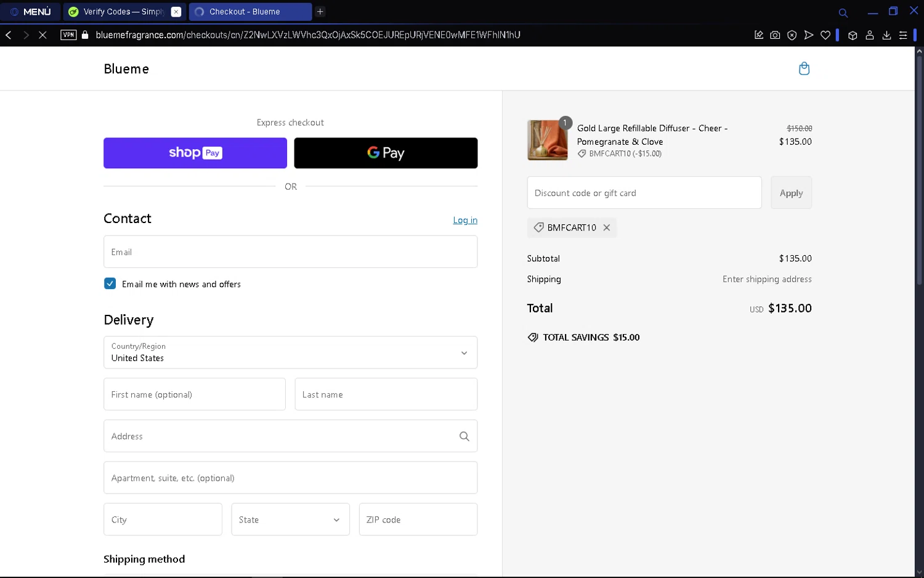Click the Apartment, suite, etc. field
The image size is (924, 578).
tap(290, 478)
